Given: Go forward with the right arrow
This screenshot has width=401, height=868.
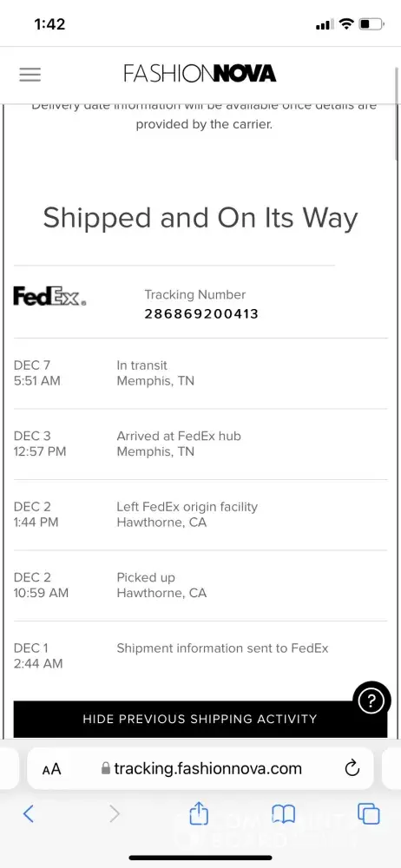Looking at the screenshot, I should coord(114,813).
